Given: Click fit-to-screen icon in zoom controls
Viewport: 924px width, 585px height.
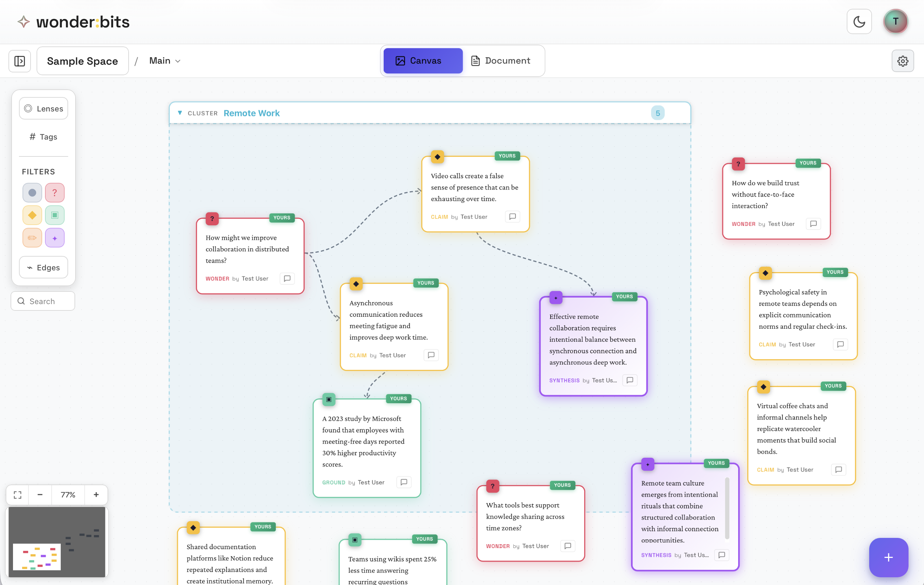Looking at the screenshot, I should [18, 495].
